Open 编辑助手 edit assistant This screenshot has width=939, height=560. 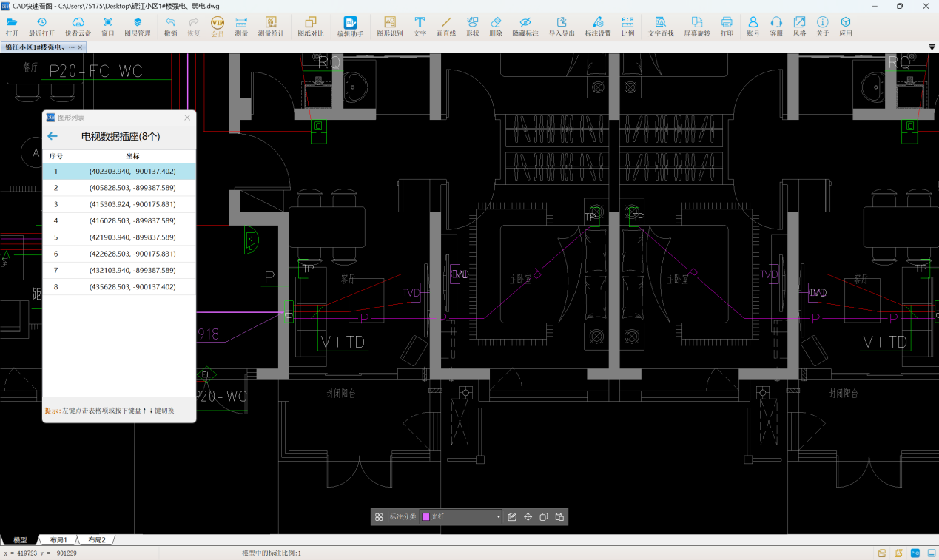pyautogui.click(x=351, y=27)
